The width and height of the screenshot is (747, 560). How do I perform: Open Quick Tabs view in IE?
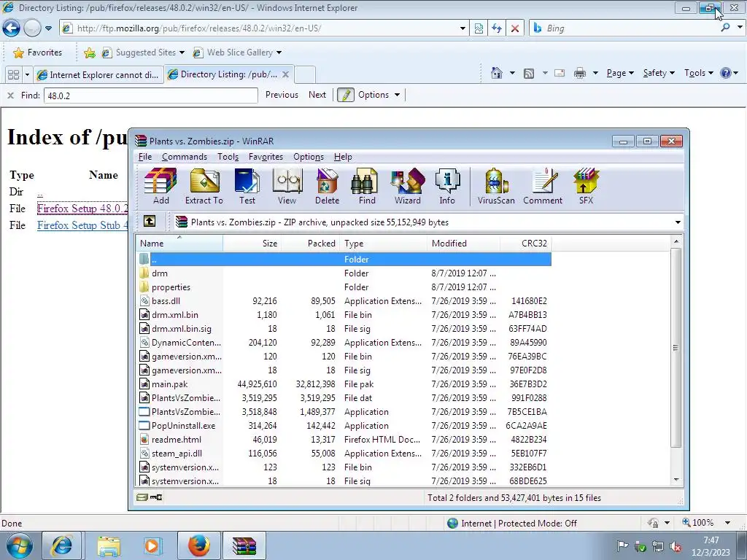click(13, 75)
